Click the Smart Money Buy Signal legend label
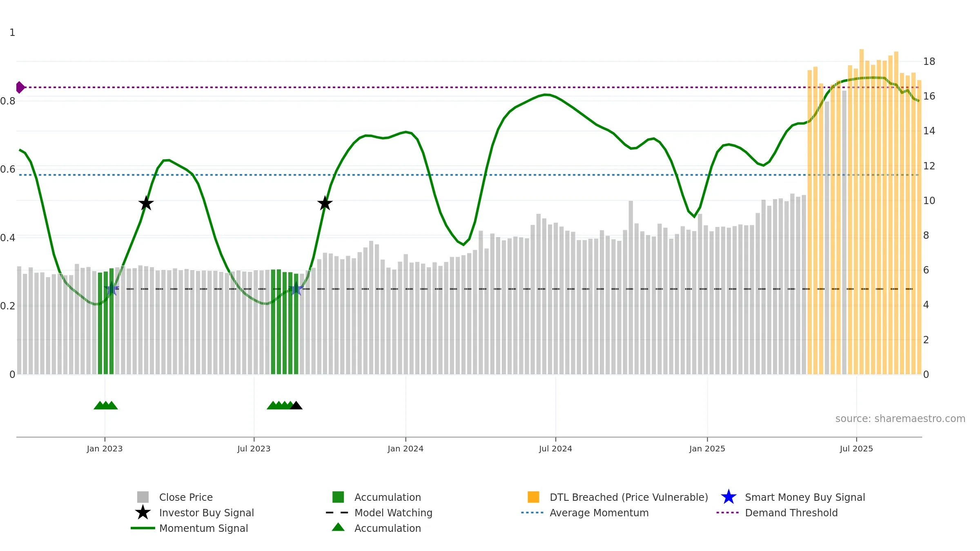The height and width of the screenshot is (551, 980). point(805,497)
